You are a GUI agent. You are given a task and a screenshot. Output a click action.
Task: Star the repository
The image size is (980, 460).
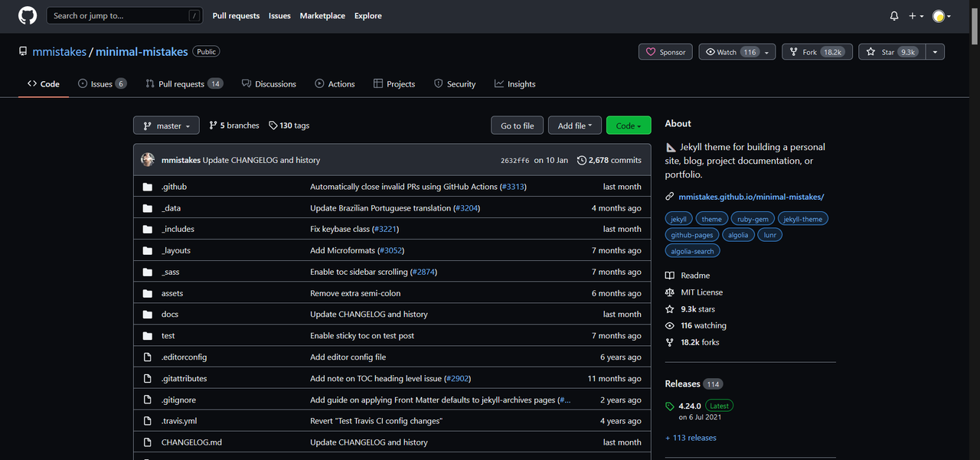pyautogui.click(x=891, y=52)
